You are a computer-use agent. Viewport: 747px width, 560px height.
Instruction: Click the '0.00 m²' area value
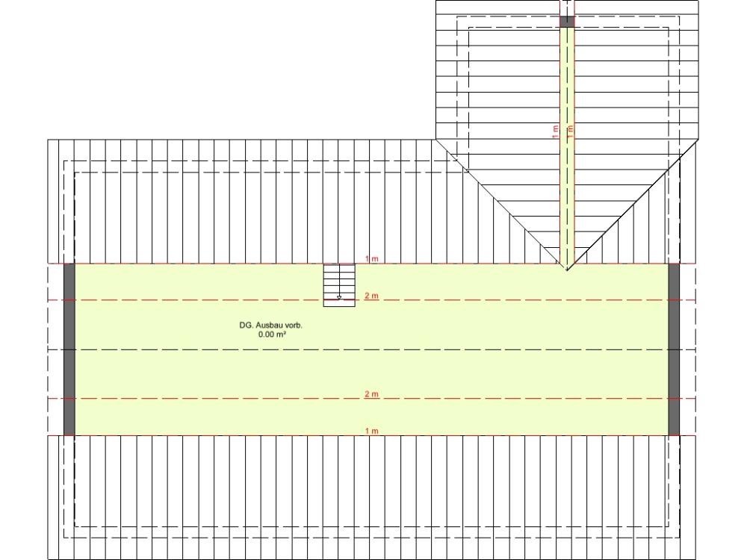pos(272,335)
